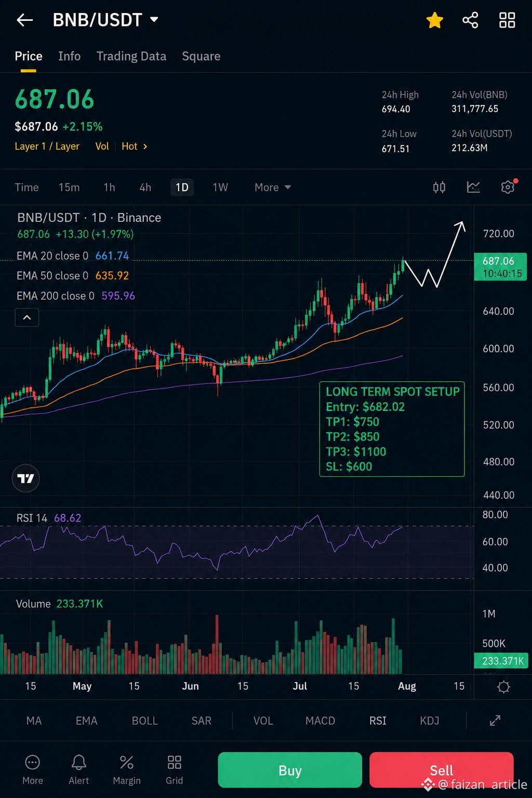Tap the EMA 20 close legend row
Screen dimensions: 532x798
pyautogui.click(x=73, y=256)
